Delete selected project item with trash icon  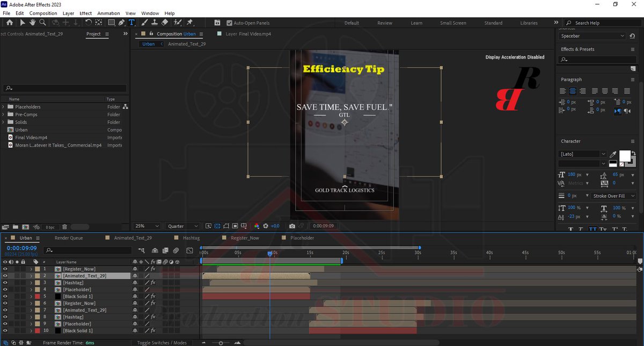coord(64,227)
